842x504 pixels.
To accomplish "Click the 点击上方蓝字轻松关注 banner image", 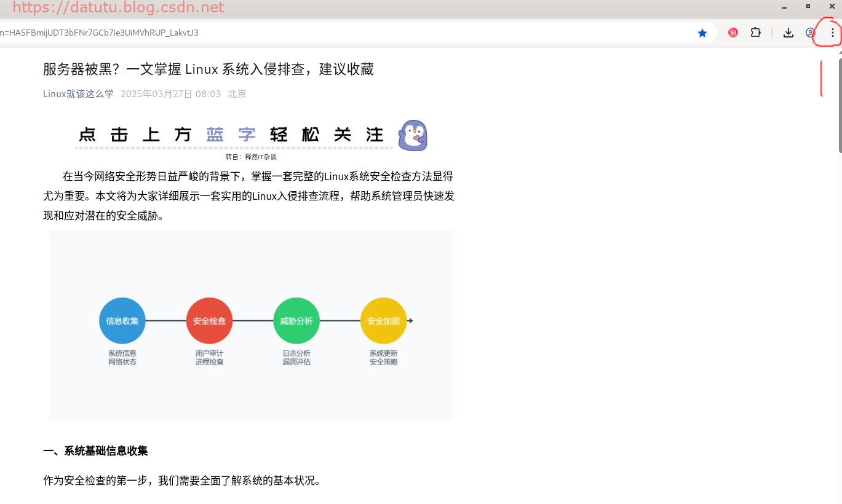I will (x=251, y=135).
